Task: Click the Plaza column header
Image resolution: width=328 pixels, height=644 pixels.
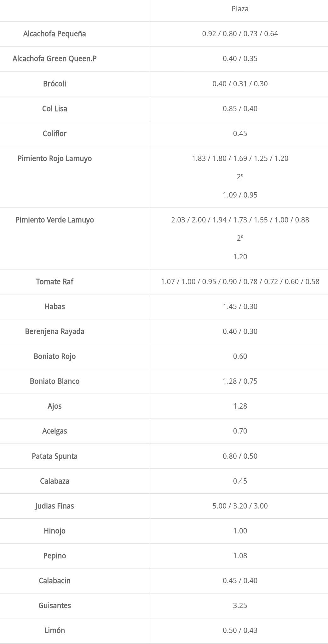Action: 240,9
